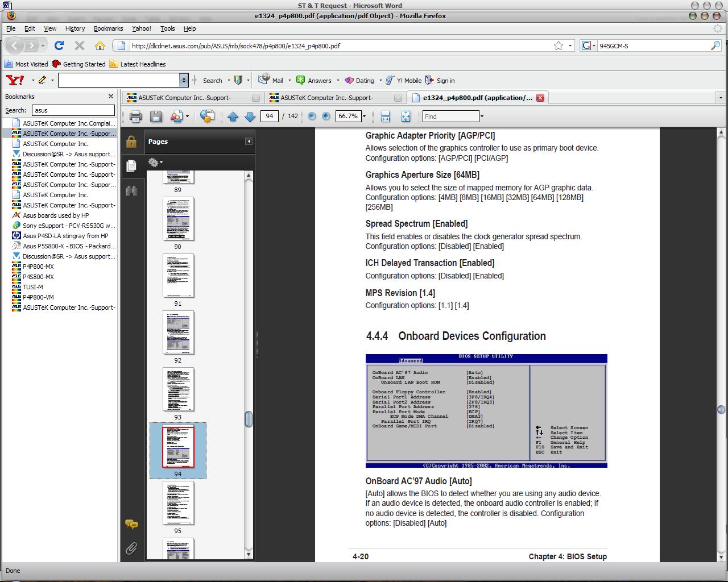This screenshot has width=728, height=582.
Task: Click the page number input field
Action: point(269,116)
